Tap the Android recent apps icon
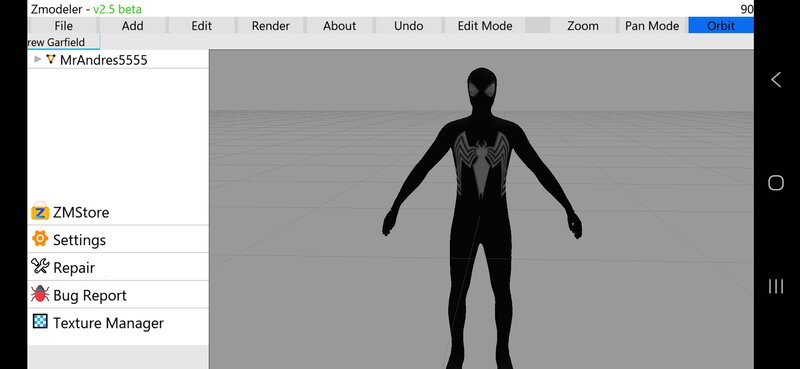800x369 pixels. [776, 286]
